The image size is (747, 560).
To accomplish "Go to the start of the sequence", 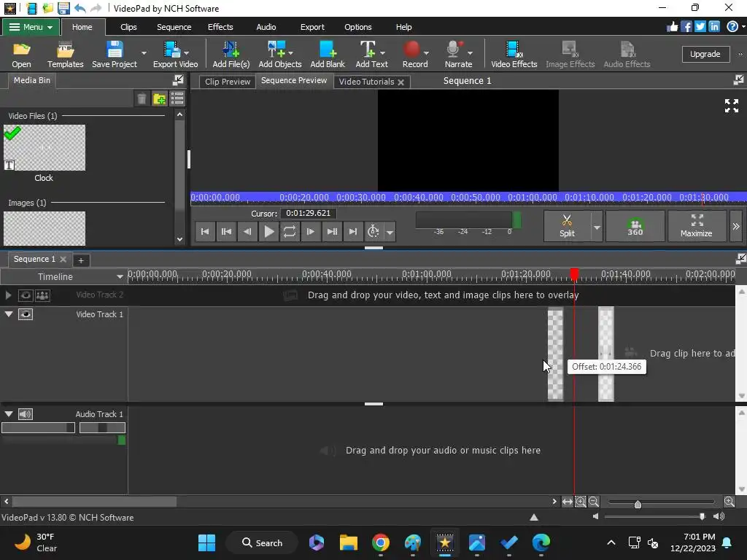I will pos(205,232).
